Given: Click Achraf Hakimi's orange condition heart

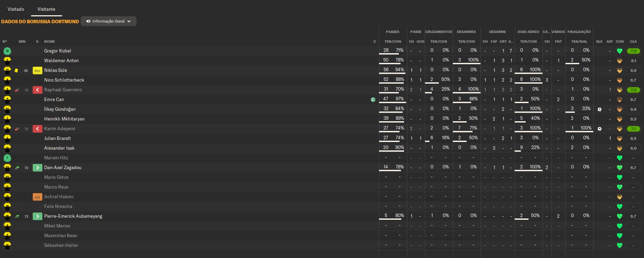Looking at the screenshot, I should (x=619, y=197).
